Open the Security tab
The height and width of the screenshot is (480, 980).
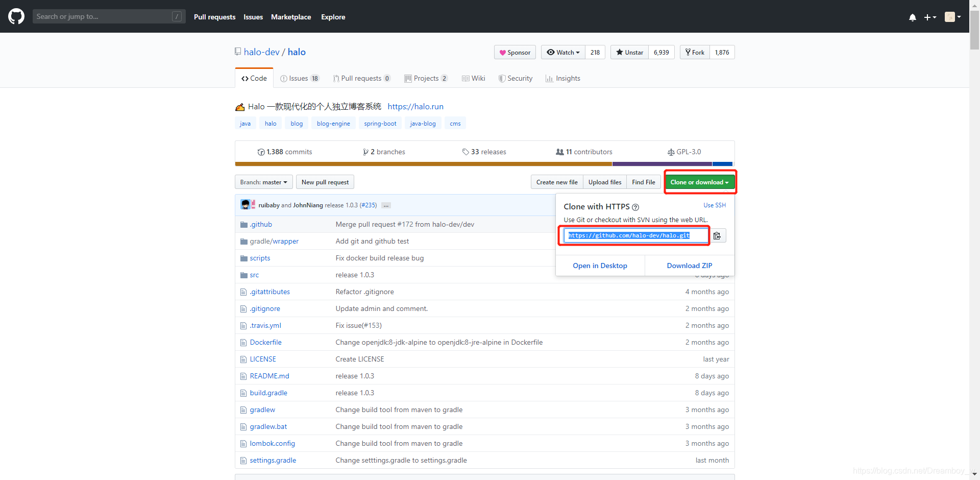point(516,78)
